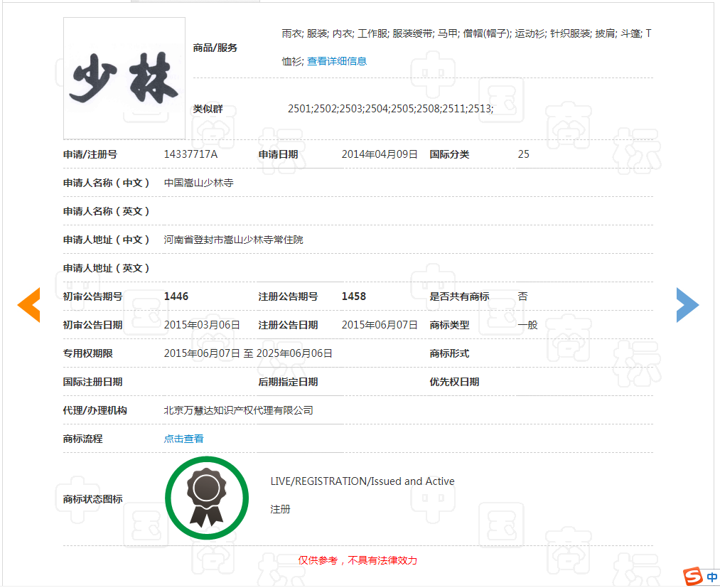This screenshot has height=588, width=720.
Task: Click the 商标类型 label
Action: pyautogui.click(x=449, y=325)
